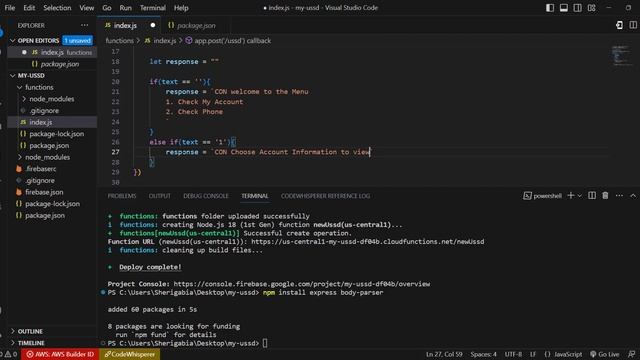Click unsaved dot on index.js tab
Viewport: 640px width, 360px height.
pos(153,25)
